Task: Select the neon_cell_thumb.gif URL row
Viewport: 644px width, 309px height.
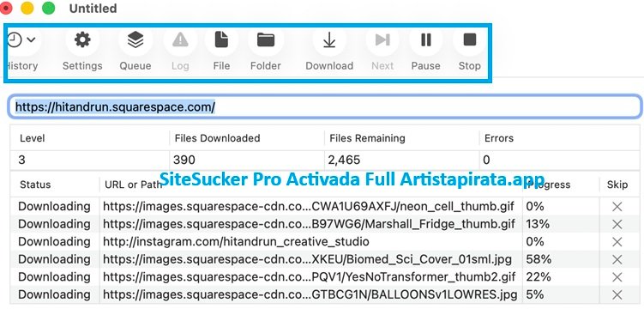Action: (309, 206)
